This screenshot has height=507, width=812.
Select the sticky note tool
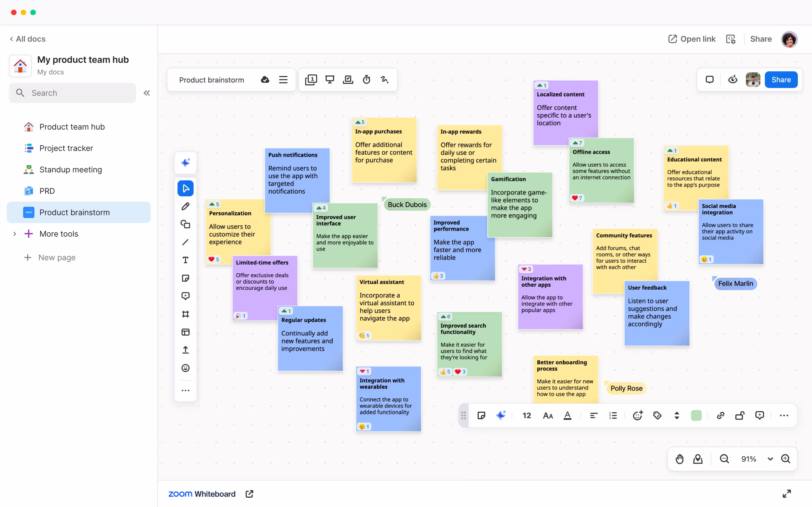click(x=185, y=278)
